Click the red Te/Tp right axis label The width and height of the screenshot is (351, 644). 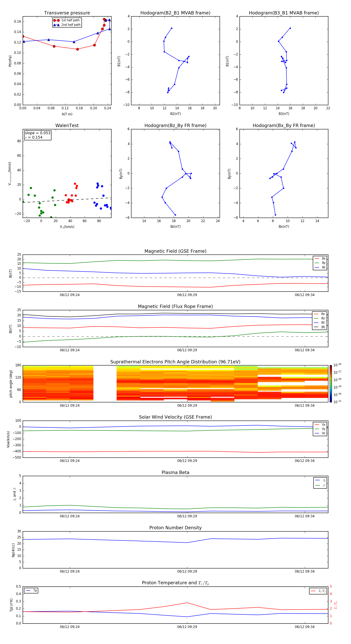tap(336, 605)
